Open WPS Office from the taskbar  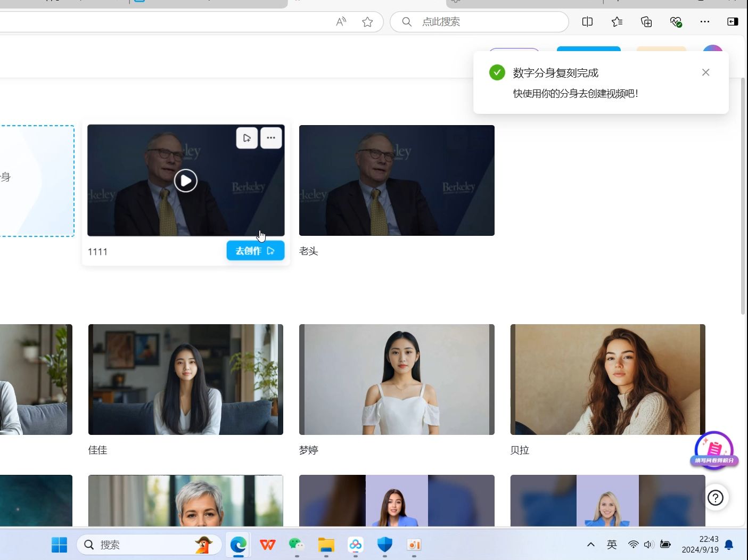pyautogui.click(x=267, y=545)
